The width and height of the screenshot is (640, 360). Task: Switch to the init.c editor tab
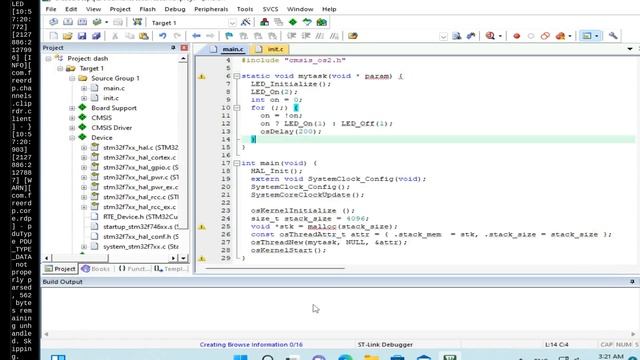point(270,49)
